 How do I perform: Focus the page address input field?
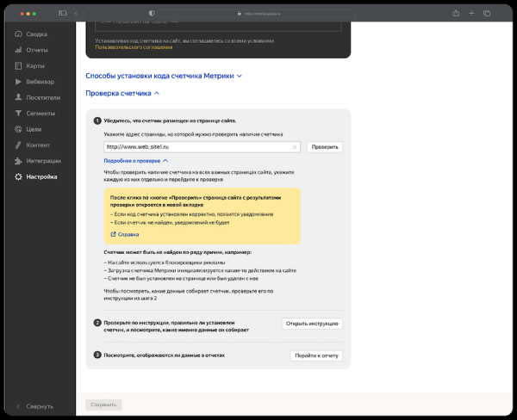click(202, 147)
